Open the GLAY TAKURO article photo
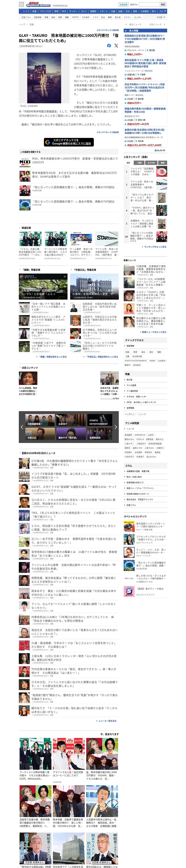The width and height of the screenshot is (186, 868). coord(44,78)
